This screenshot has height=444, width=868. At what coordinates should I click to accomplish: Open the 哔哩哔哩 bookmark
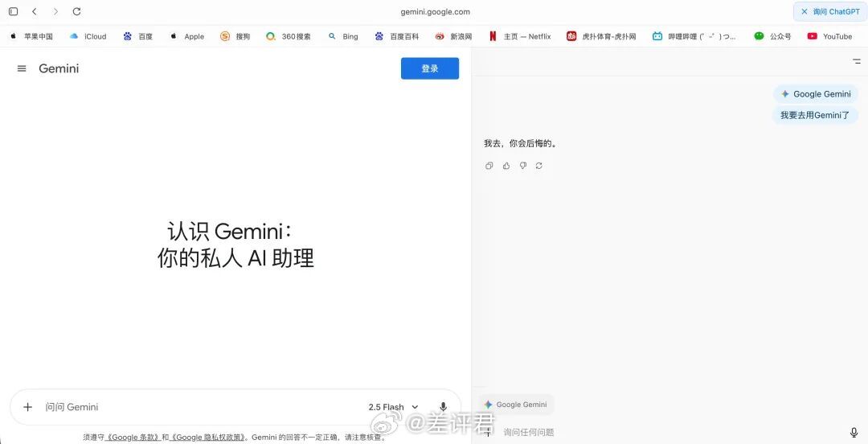click(x=694, y=36)
